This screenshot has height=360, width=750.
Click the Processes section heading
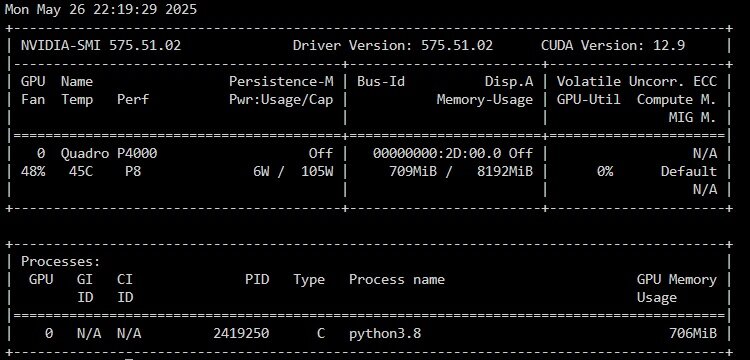pos(61,262)
